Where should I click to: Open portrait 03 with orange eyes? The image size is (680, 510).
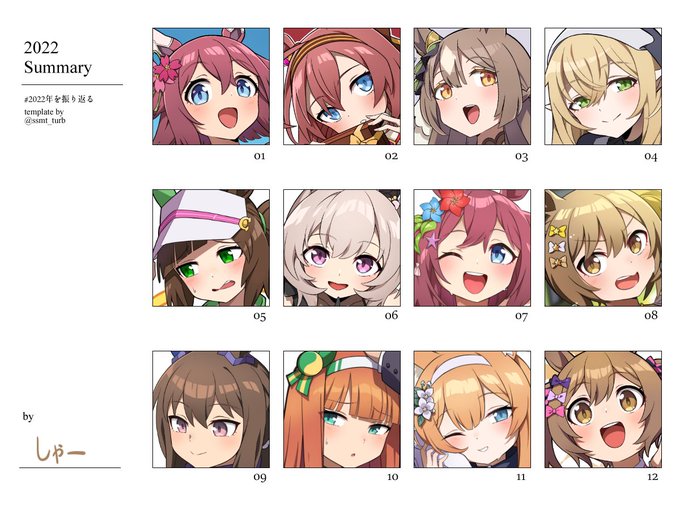click(x=472, y=86)
